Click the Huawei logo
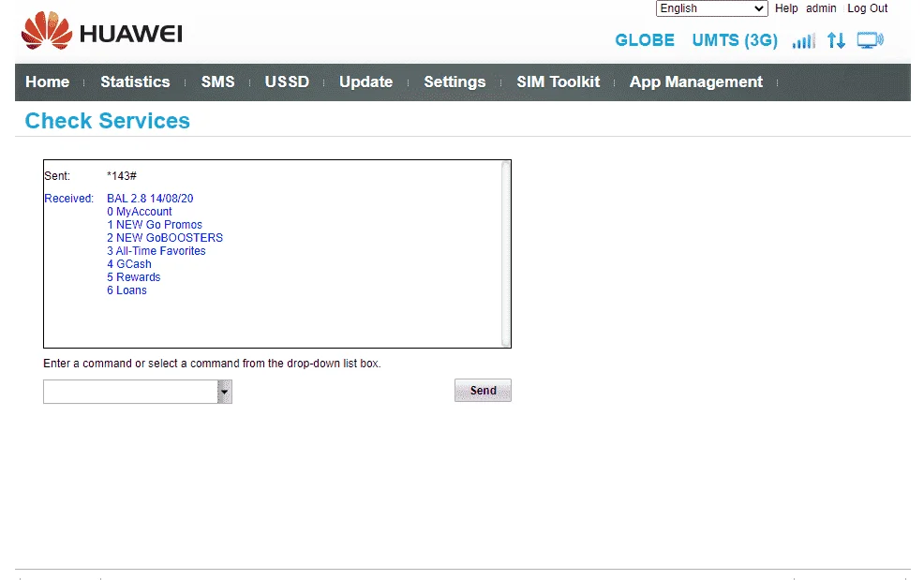The image size is (924, 580). click(102, 31)
